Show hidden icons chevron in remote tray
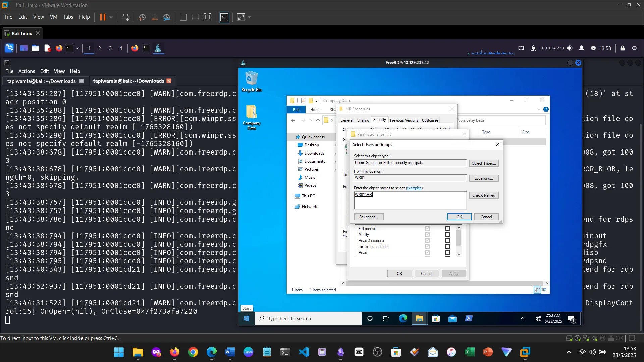Viewport: 644px width, 362px height. coord(522,318)
